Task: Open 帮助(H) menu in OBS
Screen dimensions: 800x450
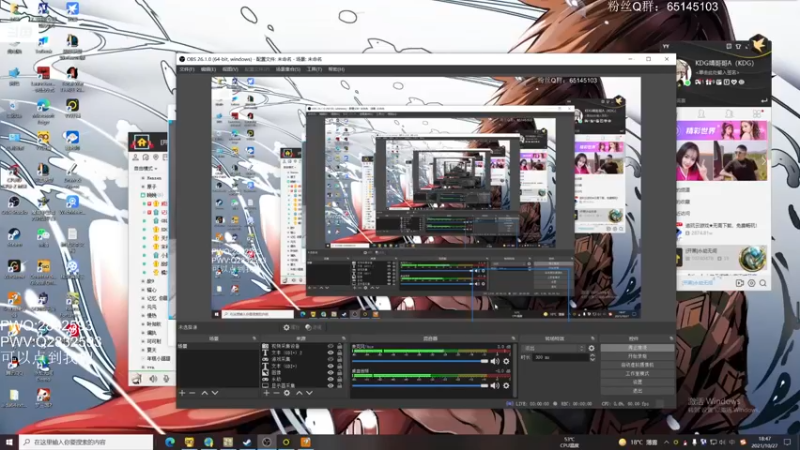Action: [336, 69]
